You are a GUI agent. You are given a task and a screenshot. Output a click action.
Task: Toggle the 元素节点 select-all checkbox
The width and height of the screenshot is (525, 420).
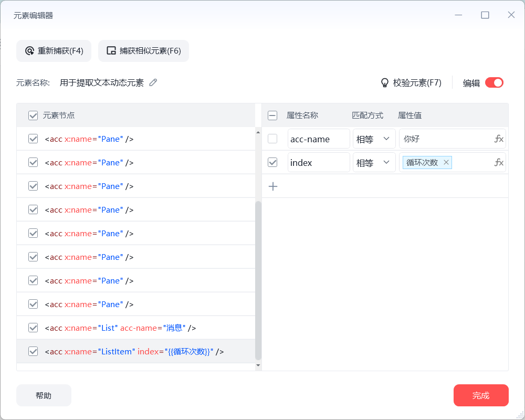(x=33, y=115)
